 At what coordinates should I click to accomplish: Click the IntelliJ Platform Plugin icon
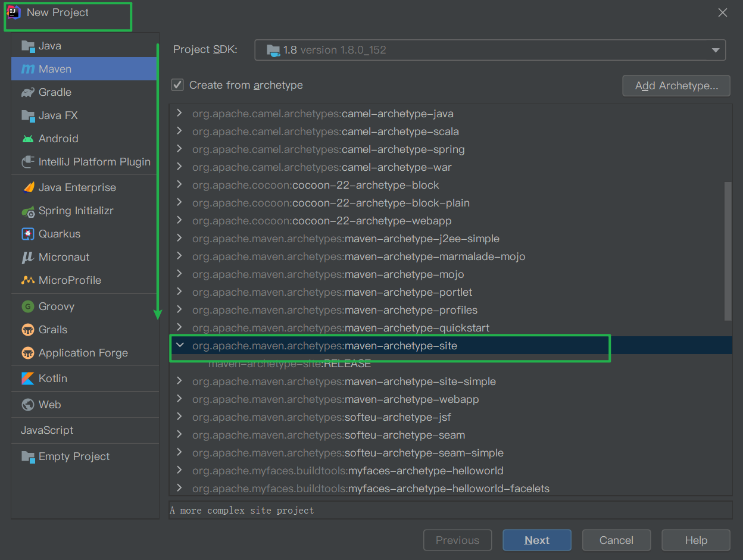pyautogui.click(x=28, y=162)
